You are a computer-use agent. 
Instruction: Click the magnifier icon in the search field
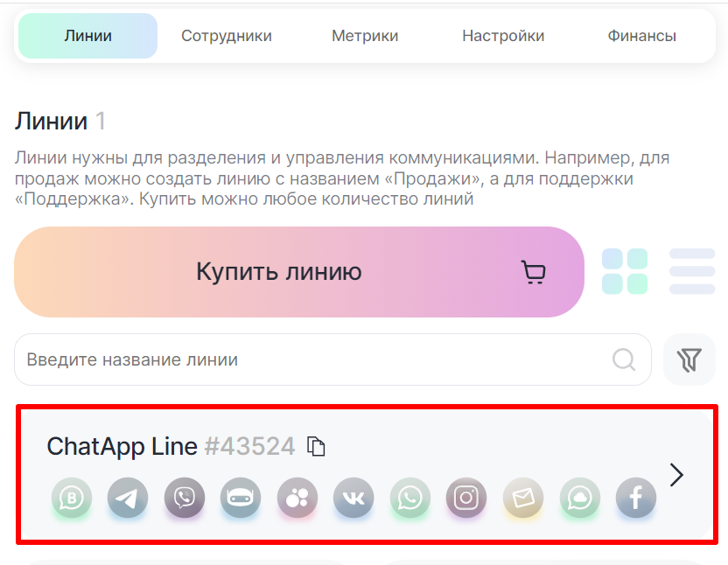[624, 359]
